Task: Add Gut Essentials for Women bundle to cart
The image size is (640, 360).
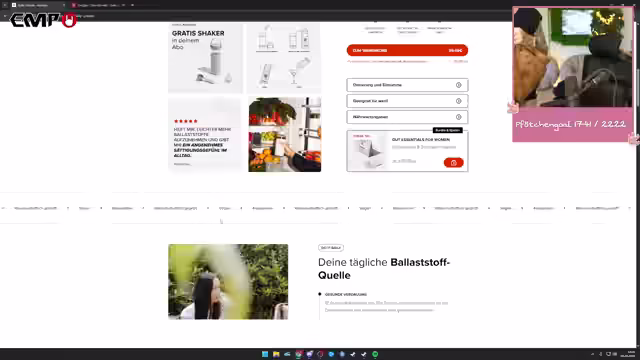Action: [453, 162]
